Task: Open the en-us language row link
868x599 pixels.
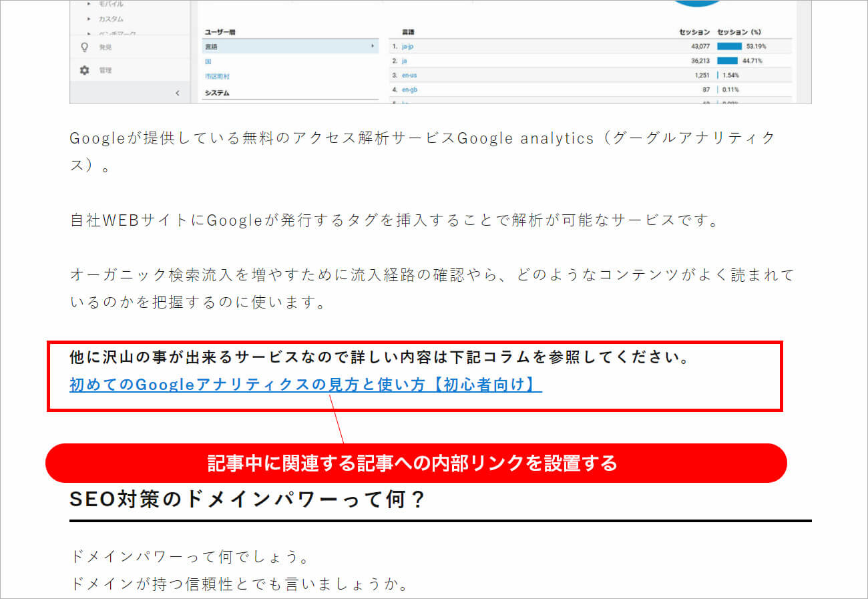Action: coord(409,75)
